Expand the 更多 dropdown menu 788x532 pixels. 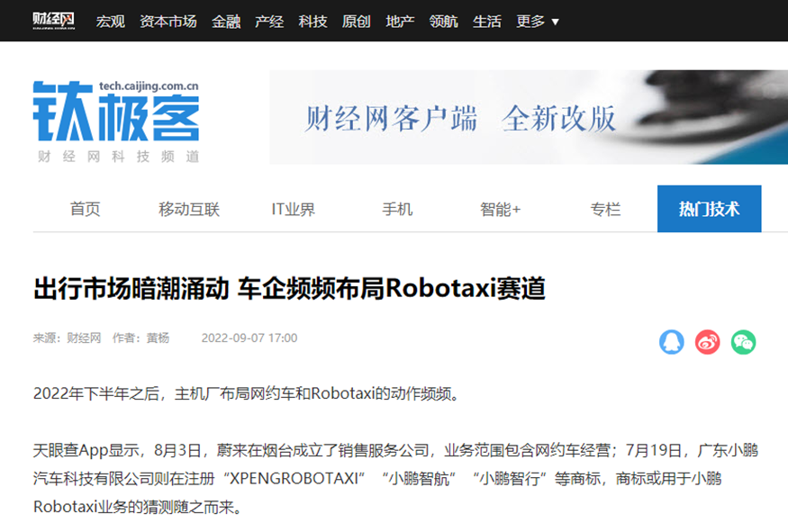pyautogui.click(x=538, y=22)
